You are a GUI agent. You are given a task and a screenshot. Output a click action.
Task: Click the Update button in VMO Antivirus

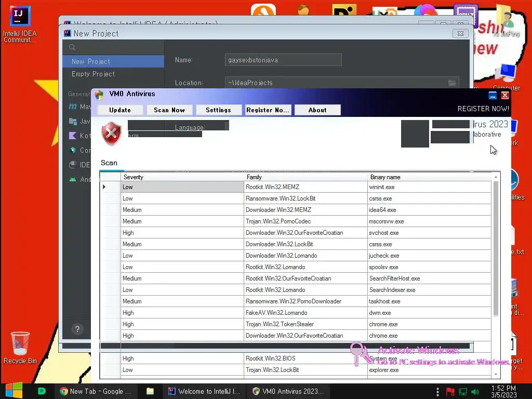click(120, 110)
